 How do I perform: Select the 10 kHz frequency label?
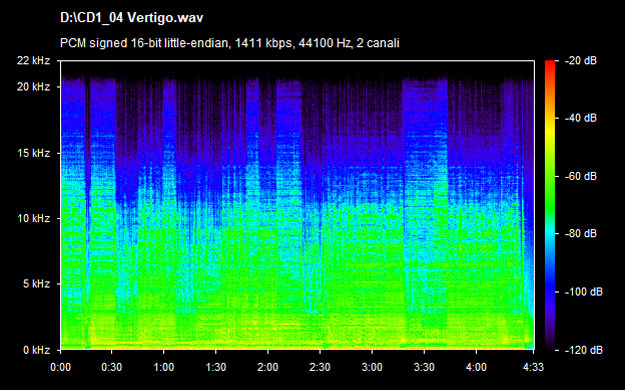33,219
